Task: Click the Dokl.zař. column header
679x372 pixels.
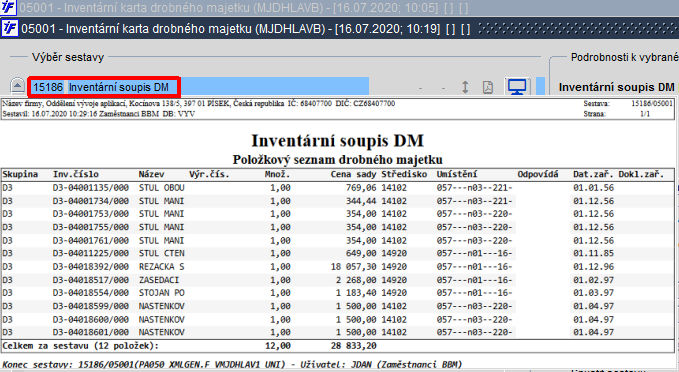Action: (641, 175)
